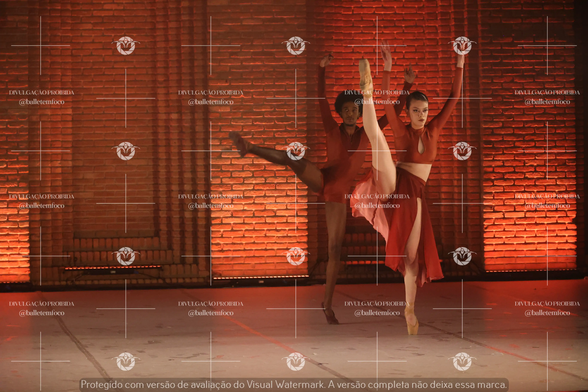The height and width of the screenshot is (392, 588).
Task: Click the Visual Watermark trial notice banner
Action: click(294, 384)
